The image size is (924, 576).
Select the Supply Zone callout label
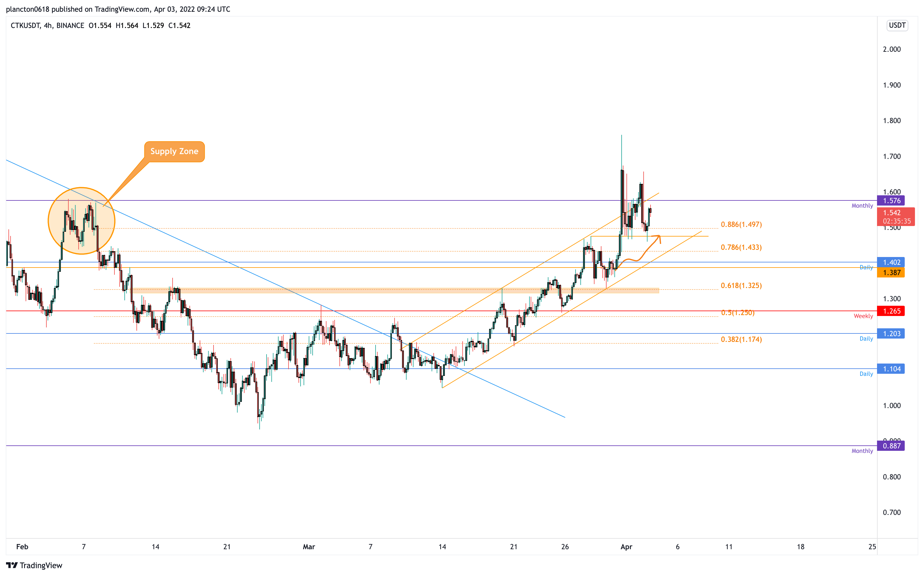coord(174,151)
